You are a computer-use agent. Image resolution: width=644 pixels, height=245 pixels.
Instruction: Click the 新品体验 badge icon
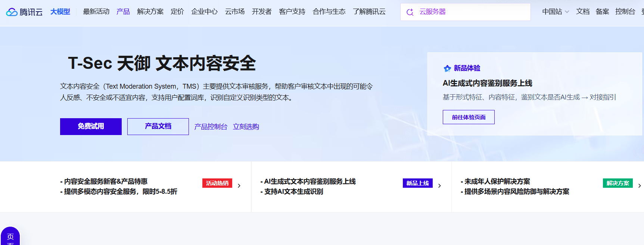point(447,68)
